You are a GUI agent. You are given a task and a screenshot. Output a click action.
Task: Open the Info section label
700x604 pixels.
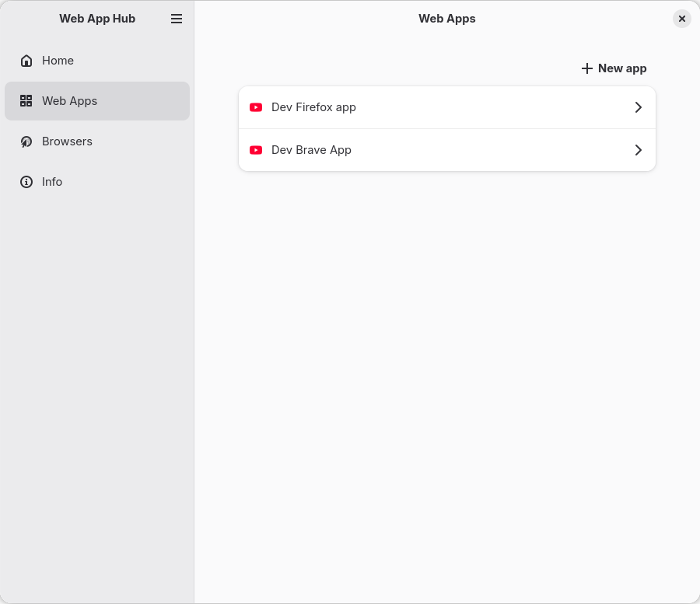click(52, 182)
